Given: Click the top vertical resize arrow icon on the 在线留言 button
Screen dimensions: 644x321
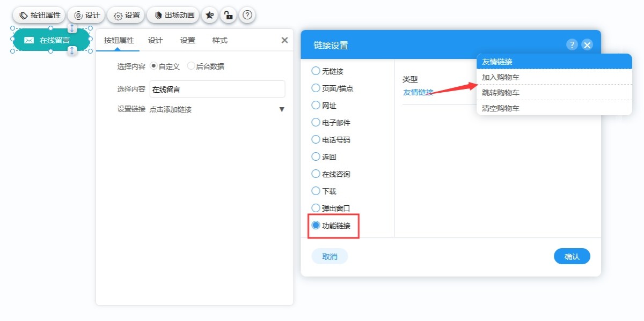Looking at the screenshot, I should point(72,28).
